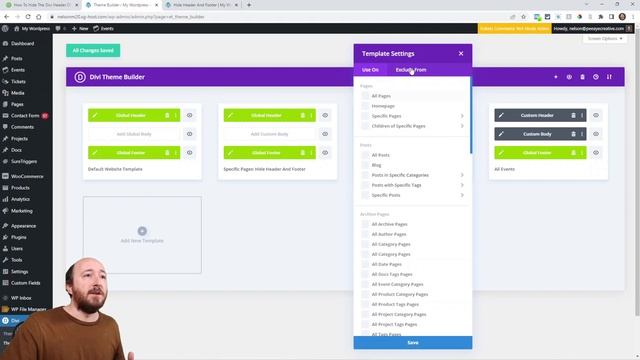Open portability arrows icon in Theme Builder bar
The width and height of the screenshot is (640, 360).
coord(609,77)
